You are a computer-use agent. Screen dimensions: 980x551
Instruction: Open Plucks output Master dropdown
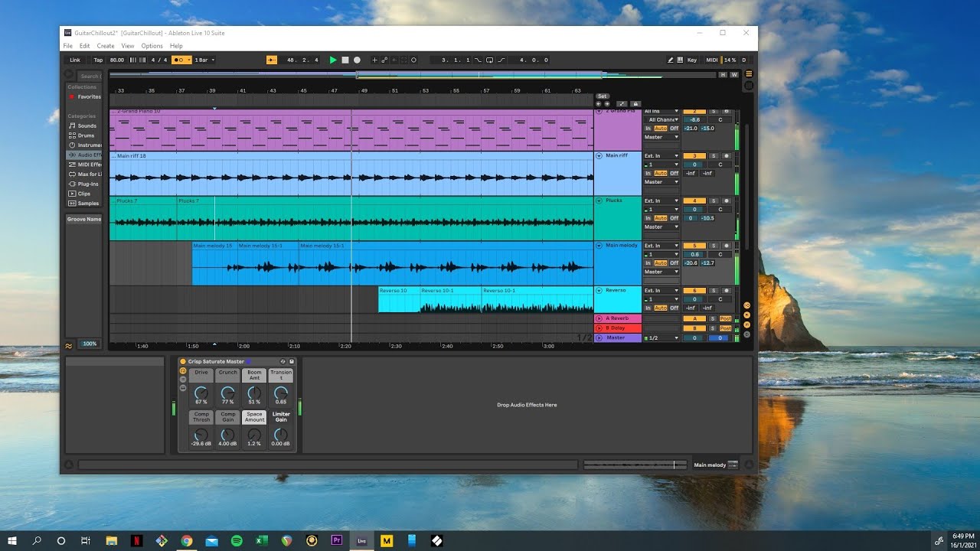661,227
